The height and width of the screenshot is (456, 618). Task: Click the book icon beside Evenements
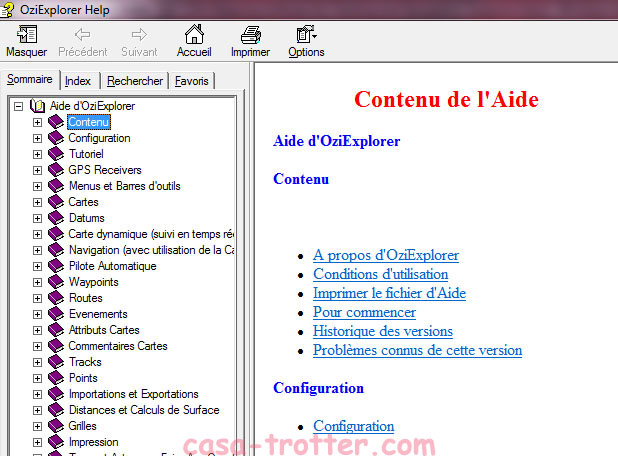[x=56, y=314]
